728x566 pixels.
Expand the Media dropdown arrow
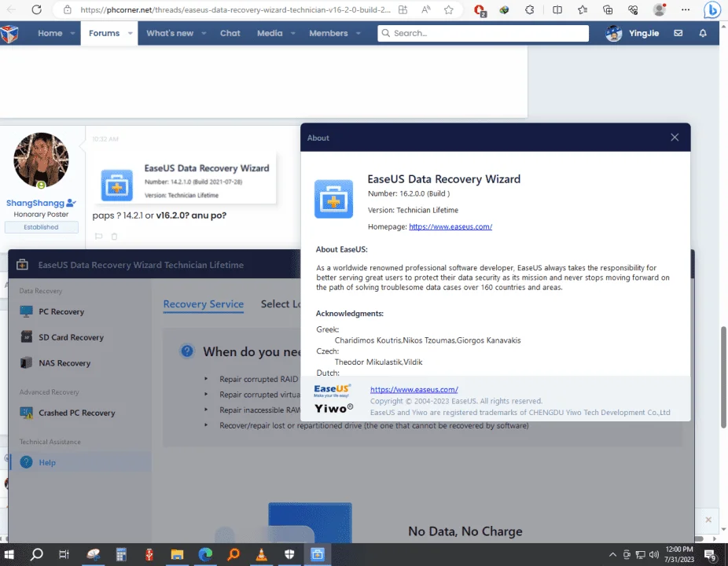[x=293, y=34]
